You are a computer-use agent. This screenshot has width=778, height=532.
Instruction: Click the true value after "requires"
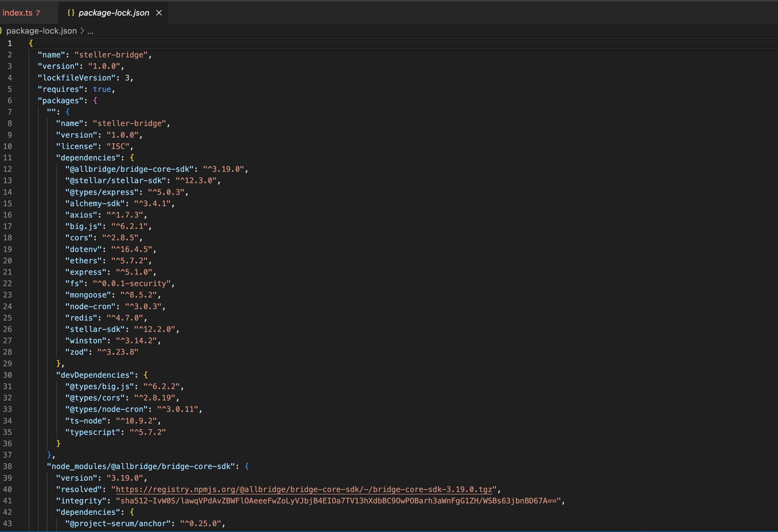tap(102, 89)
